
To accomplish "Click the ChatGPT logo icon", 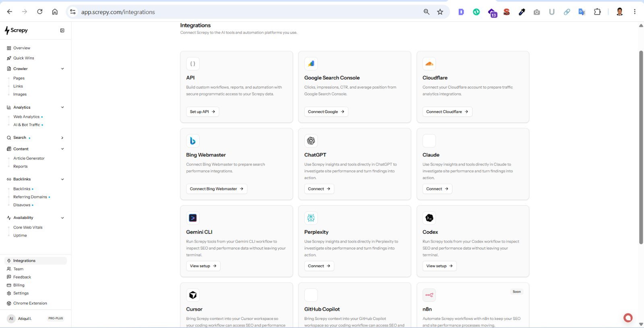I will [x=311, y=141].
